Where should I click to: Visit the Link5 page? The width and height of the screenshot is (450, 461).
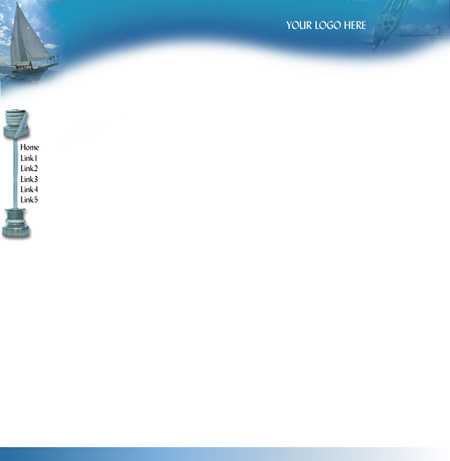pyautogui.click(x=29, y=199)
